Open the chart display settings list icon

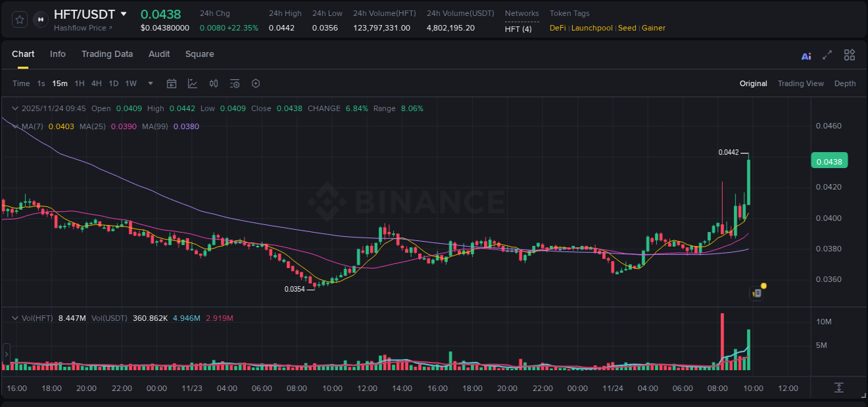coord(235,83)
